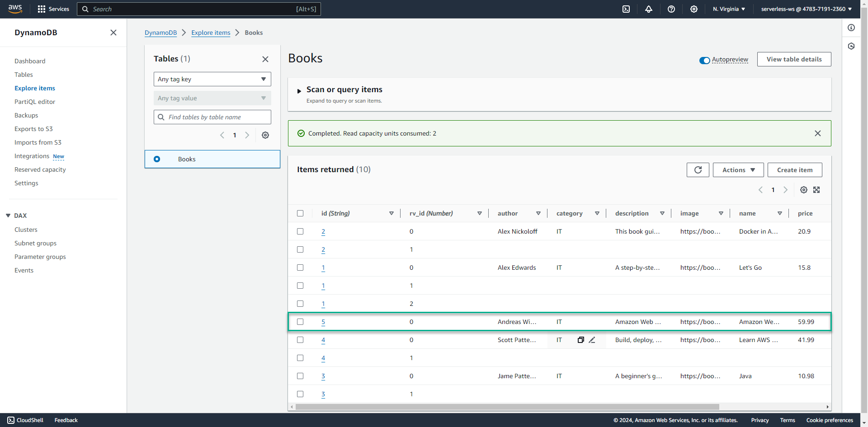Open the help question mark icon
The image size is (868, 427).
click(x=671, y=9)
